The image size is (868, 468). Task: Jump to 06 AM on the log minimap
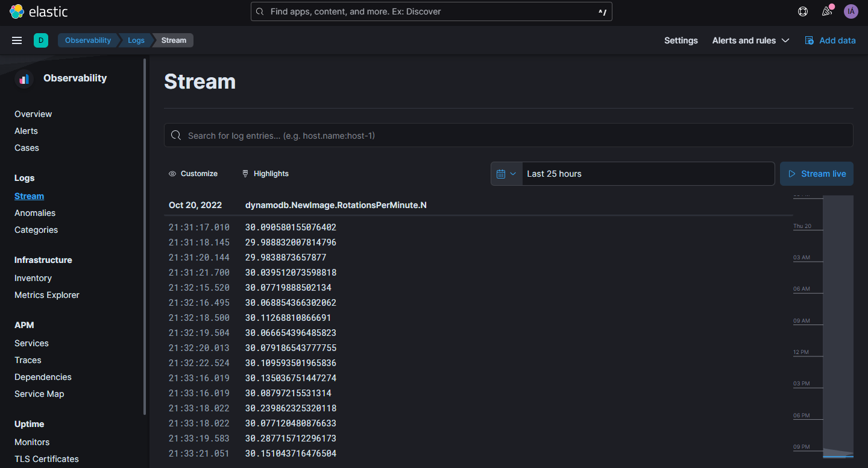pyautogui.click(x=801, y=289)
